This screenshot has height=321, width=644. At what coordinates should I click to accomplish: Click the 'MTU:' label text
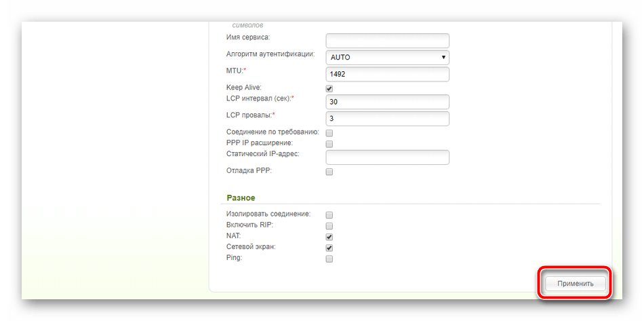pos(236,71)
